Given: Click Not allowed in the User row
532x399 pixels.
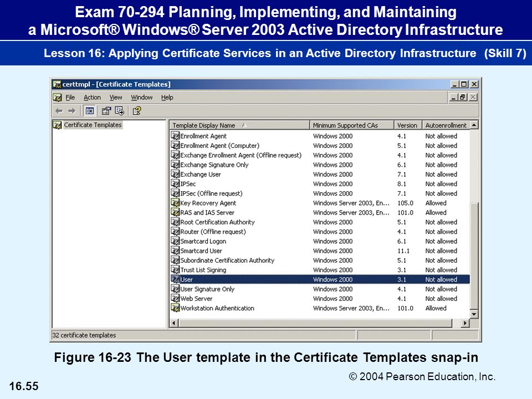Looking at the screenshot, I should click(441, 279).
